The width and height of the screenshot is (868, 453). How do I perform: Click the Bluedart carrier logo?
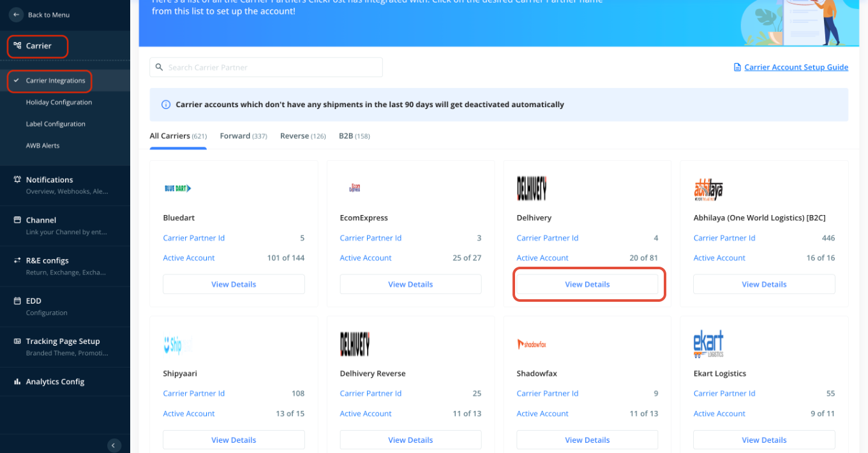(177, 188)
